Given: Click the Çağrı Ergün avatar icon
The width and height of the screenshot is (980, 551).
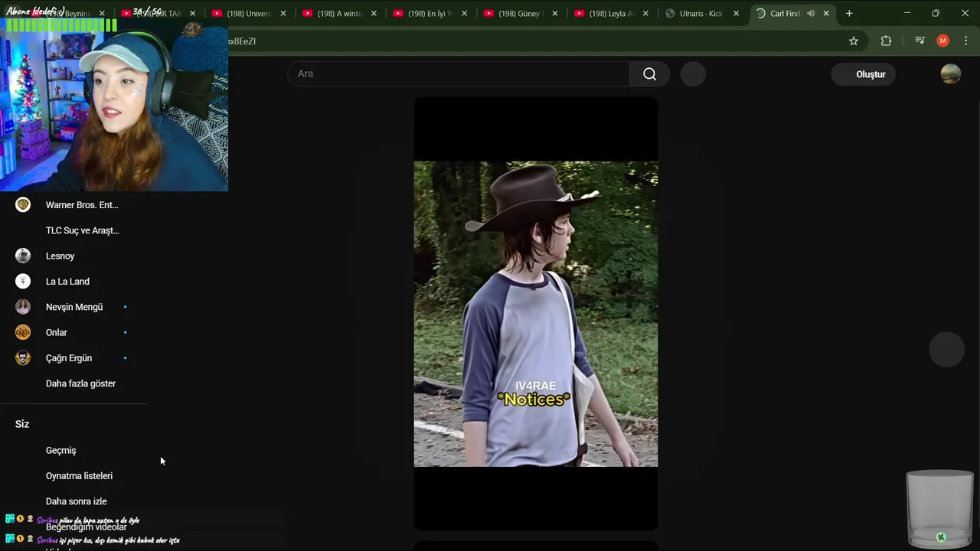Looking at the screenshot, I should (23, 358).
